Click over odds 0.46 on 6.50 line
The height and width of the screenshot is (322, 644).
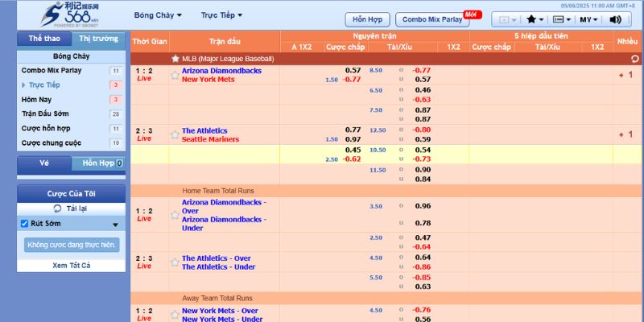423,90
